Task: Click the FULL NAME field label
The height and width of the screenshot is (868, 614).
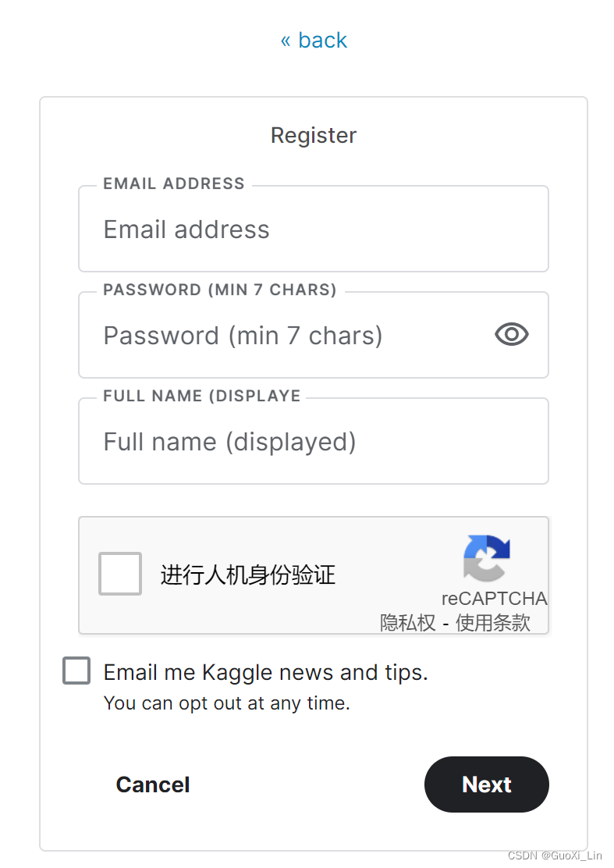Action: coord(202,396)
